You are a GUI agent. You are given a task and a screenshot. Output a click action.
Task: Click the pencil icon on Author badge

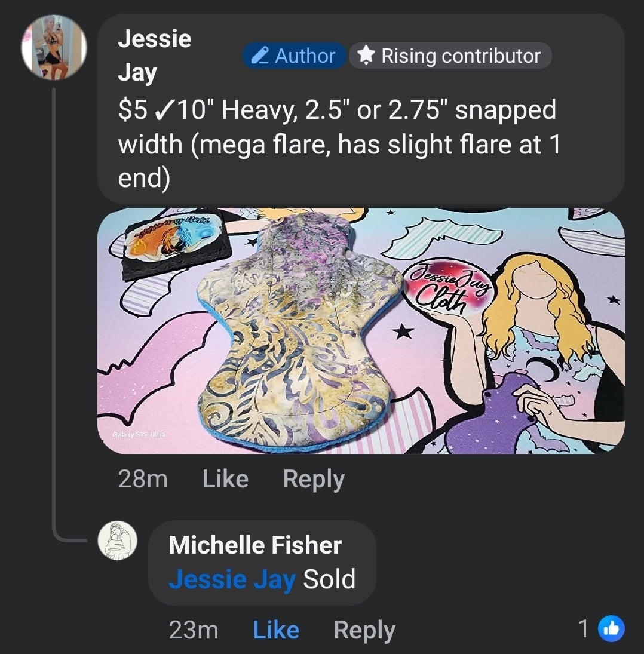point(259,56)
